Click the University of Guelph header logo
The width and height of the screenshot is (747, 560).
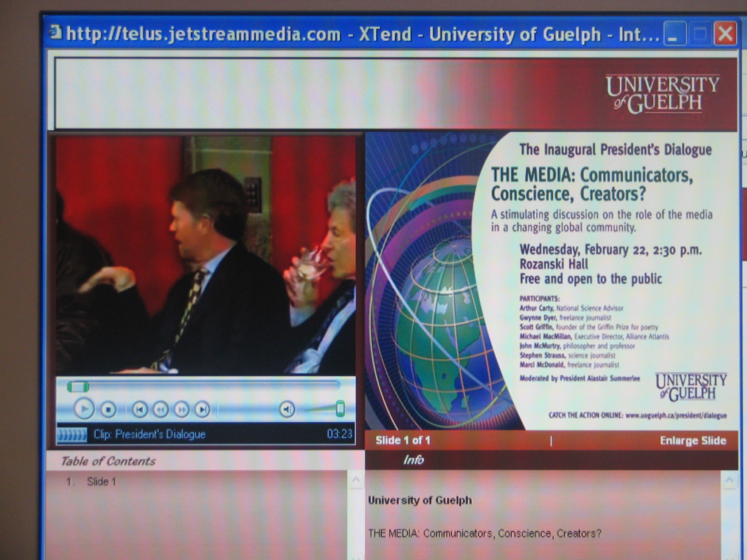662,94
